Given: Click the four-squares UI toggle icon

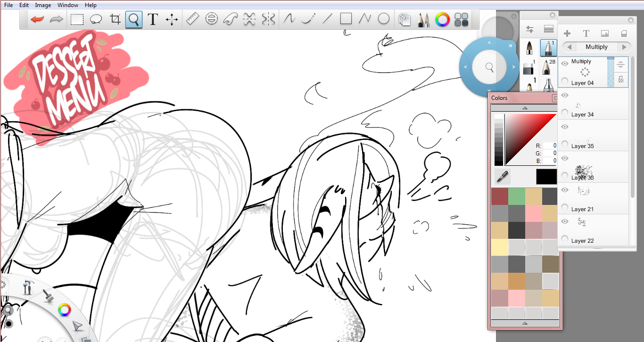Looking at the screenshot, I should (462, 19).
